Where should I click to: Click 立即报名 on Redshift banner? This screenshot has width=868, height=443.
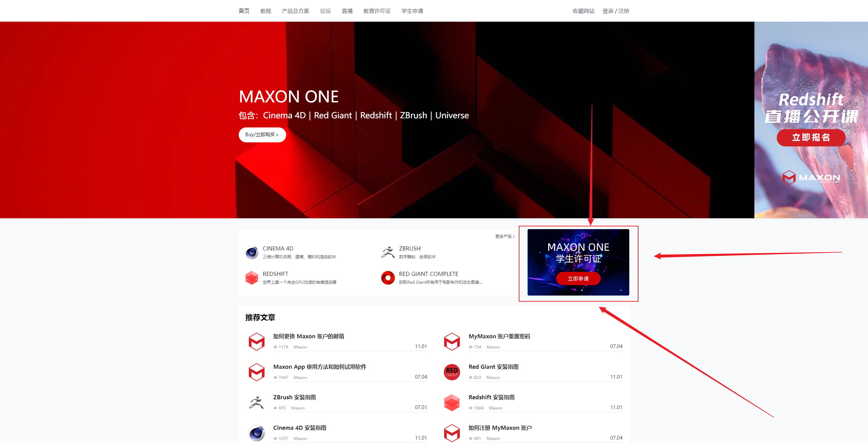point(811,138)
